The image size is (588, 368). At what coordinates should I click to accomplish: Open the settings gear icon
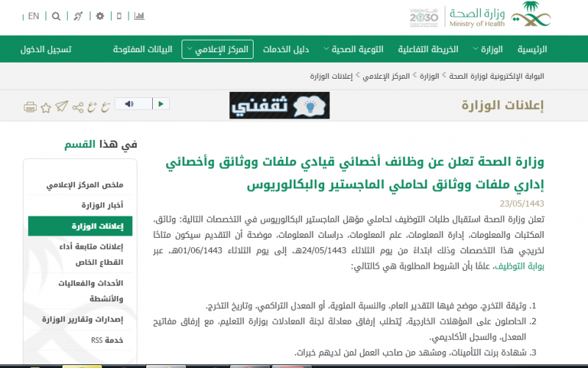click(100, 16)
